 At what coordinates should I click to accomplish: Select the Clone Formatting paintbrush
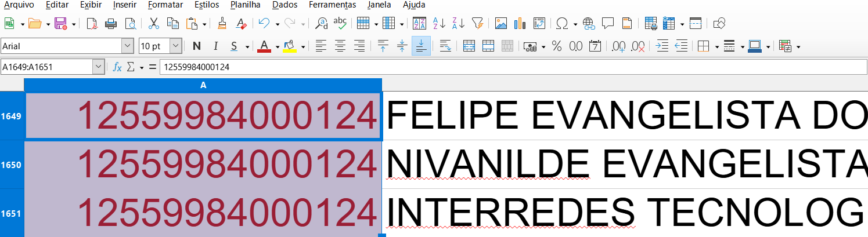pos(222,24)
